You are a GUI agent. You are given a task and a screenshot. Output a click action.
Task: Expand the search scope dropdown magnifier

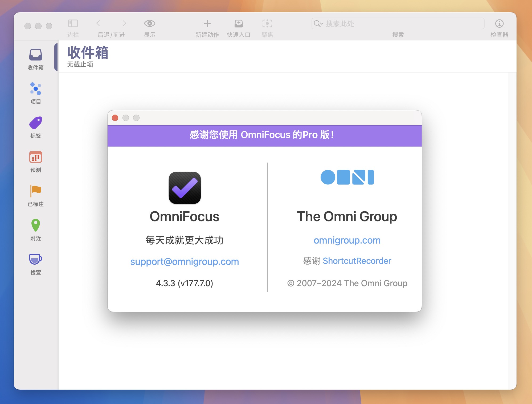(318, 23)
